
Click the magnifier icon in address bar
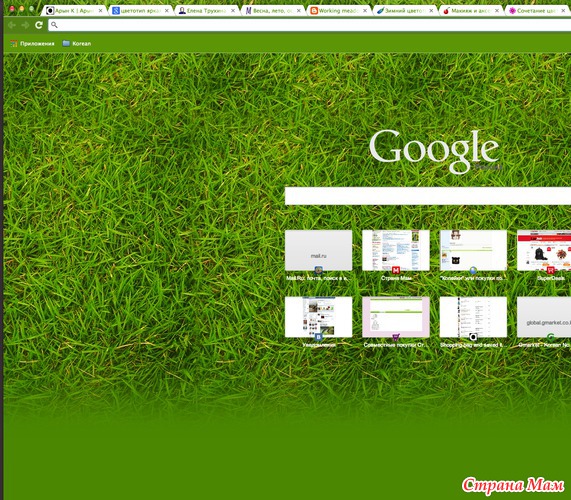(54, 25)
